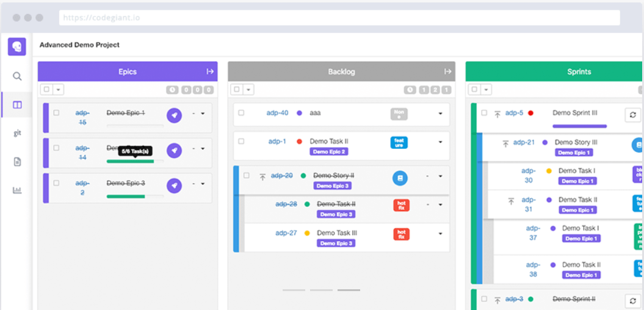Click the Advanced Demo Project title
Image resolution: width=644 pixels, height=310 pixels.
[x=79, y=45]
